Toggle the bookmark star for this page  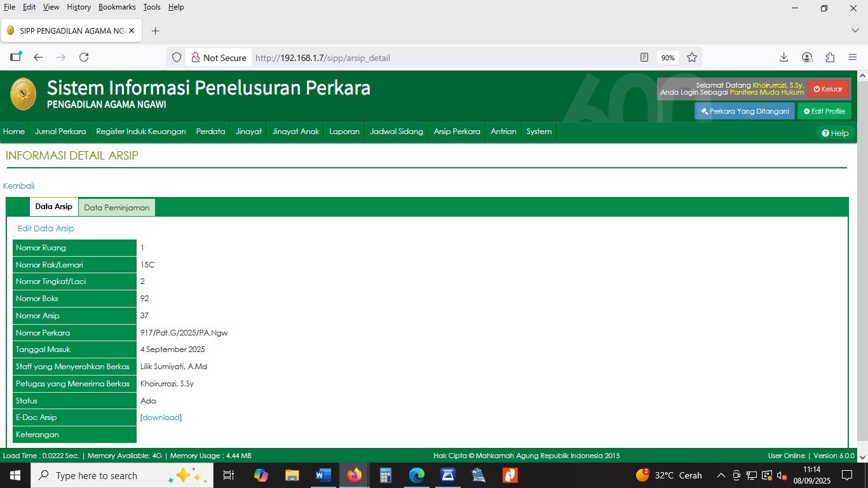pyautogui.click(x=692, y=57)
